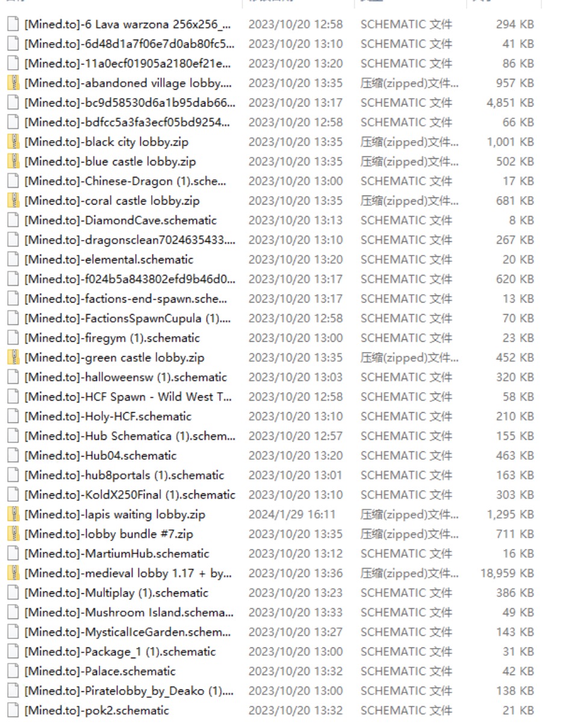
Task: Select the blue castle lobby.zip icon
Action: tap(13, 162)
